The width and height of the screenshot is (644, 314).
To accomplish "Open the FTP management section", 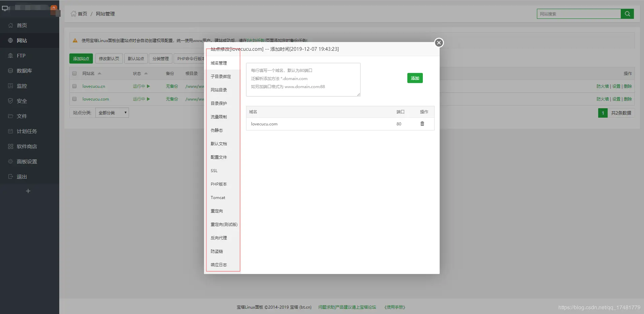I will pos(21,55).
